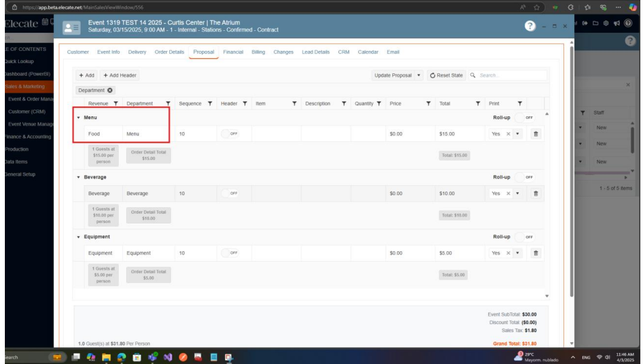This screenshot has height=364, width=644.
Task: Toggle Header switch on the Equipment row
Action: point(230,253)
